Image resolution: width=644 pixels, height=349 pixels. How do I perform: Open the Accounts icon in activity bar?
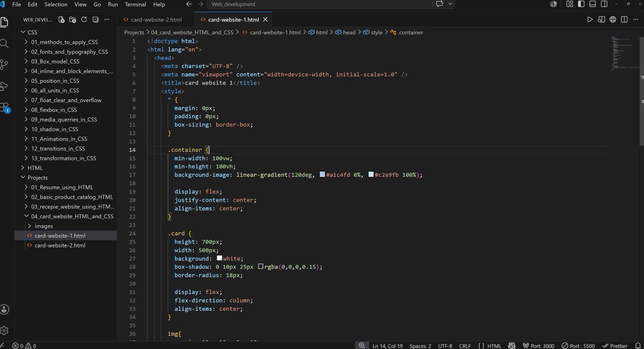4,309
